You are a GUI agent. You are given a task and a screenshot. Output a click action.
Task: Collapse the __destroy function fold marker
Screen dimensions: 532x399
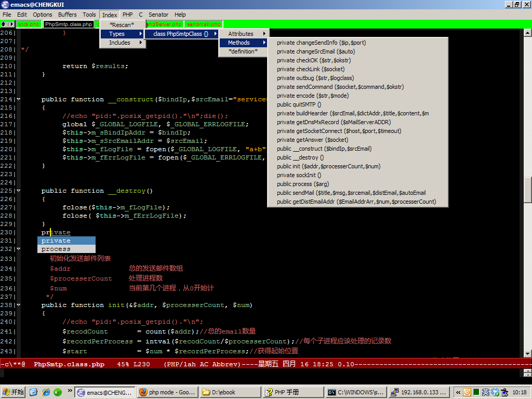click(18, 191)
